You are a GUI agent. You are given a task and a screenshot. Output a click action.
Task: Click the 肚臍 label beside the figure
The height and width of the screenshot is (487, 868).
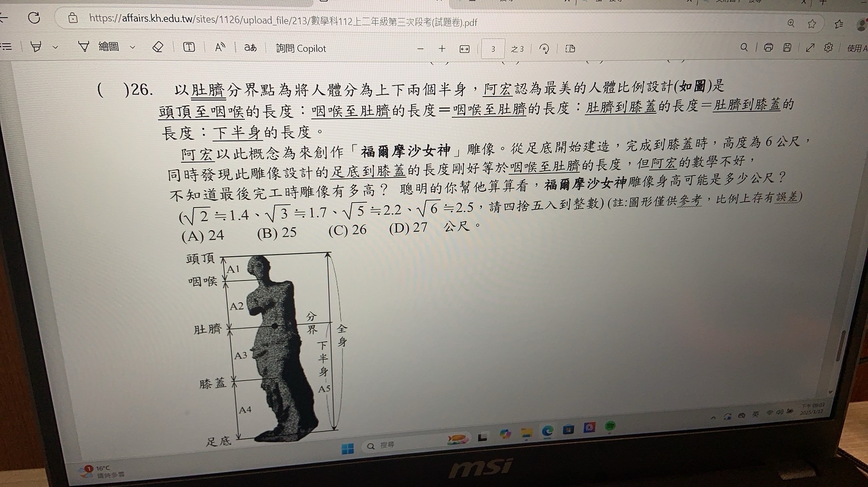pos(208,329)
